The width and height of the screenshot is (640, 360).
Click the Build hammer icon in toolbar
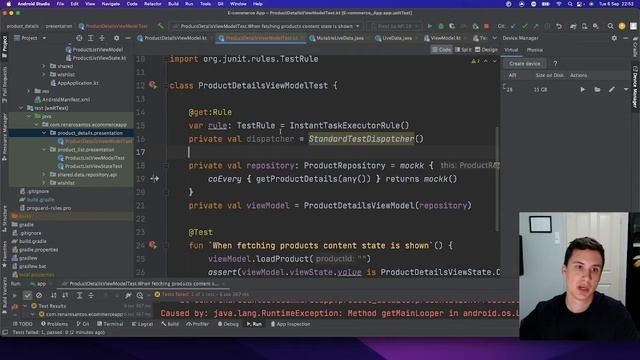(160, 26)
